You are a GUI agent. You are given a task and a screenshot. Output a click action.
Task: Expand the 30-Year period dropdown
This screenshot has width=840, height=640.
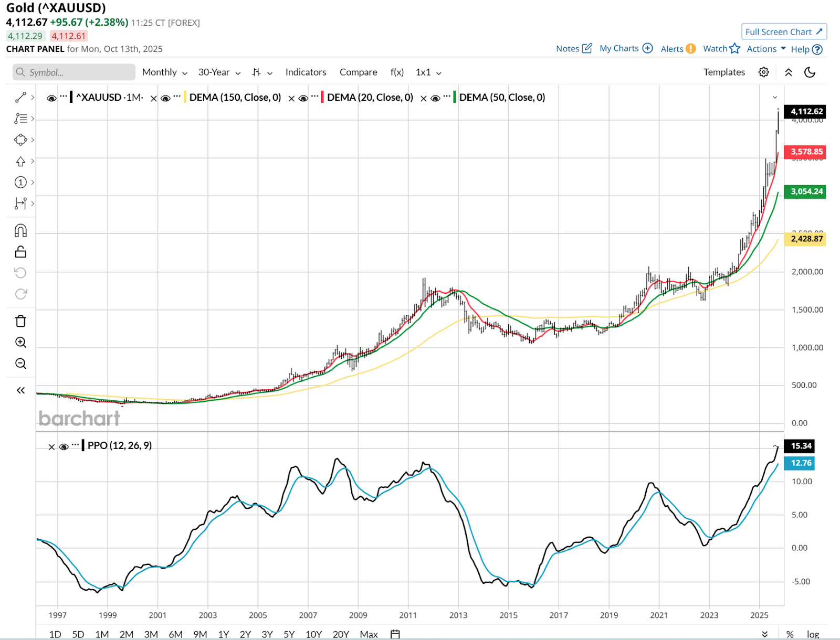pos(219,72)
